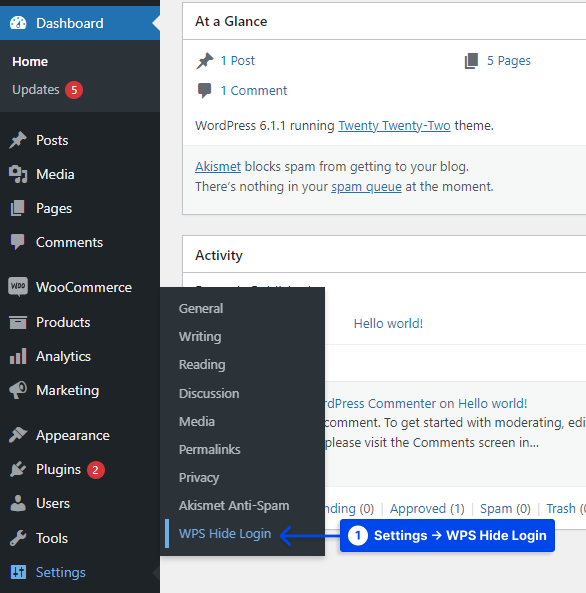Open the Pages menu label
The image size is (586, 593).
(x=54, y=208)
